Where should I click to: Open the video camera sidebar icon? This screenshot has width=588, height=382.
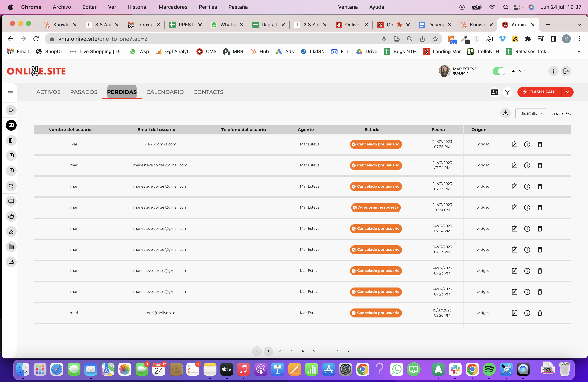click(11, 110)
